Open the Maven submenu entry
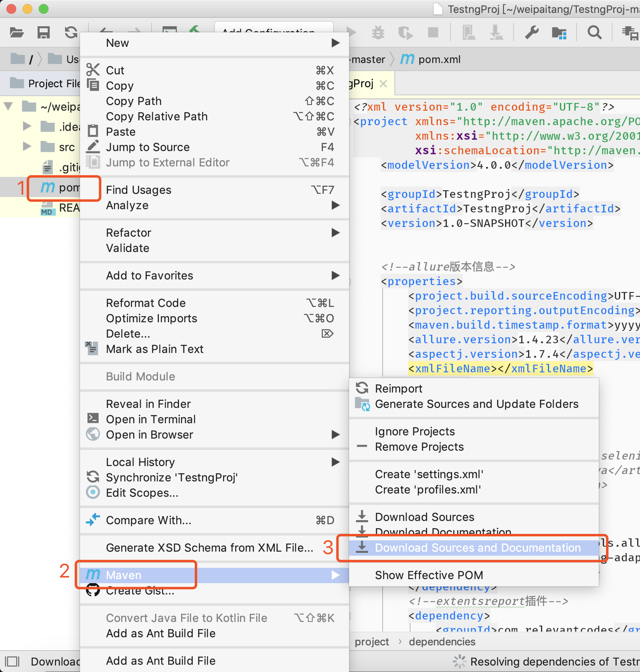 [215, 575]
